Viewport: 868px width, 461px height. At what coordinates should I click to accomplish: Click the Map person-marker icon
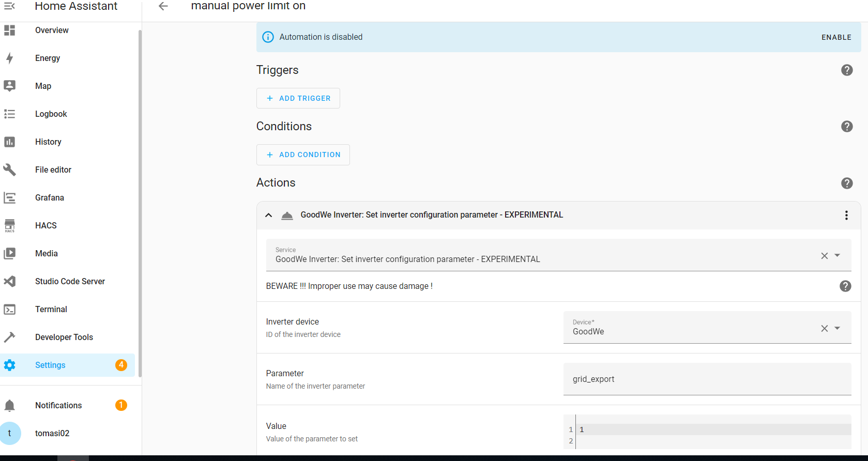click(9, 86)
